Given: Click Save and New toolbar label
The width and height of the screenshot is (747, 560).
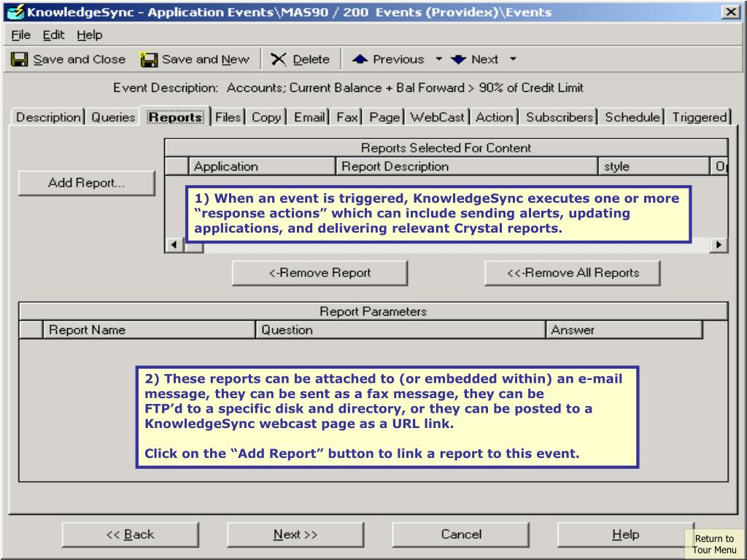Looking at the screenshot, I should click(x=205, y=60).
